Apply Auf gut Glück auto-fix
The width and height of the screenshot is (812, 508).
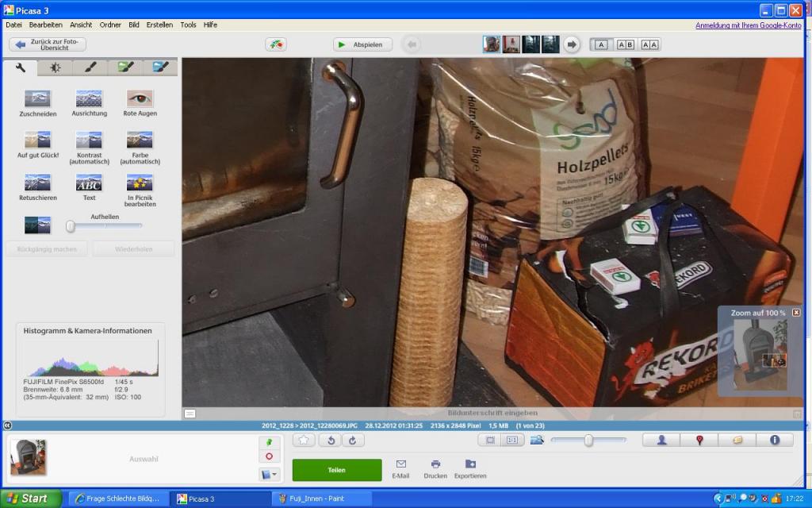(x=38, y=144)
